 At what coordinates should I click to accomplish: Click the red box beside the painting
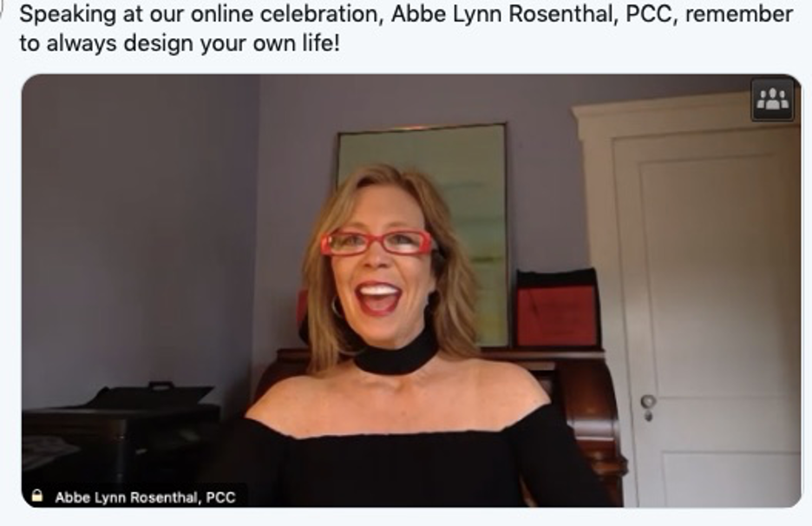pos(557,309)
